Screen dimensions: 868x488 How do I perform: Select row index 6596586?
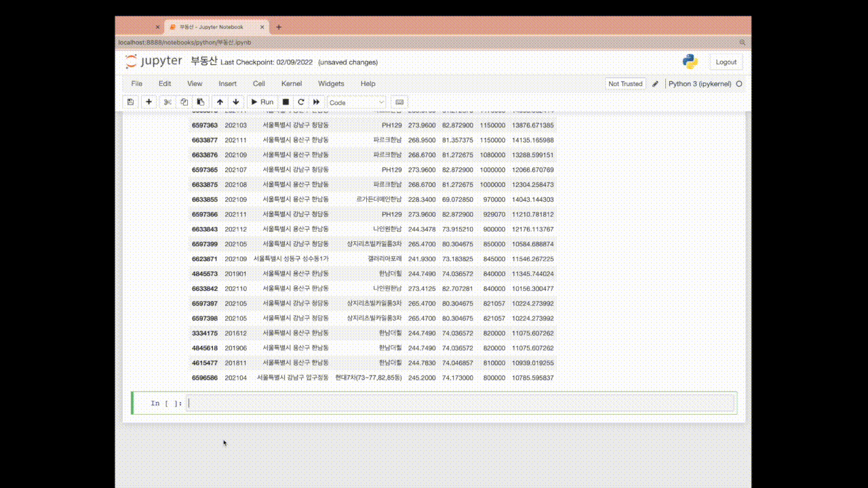pyautogui.click(x=205, y=378)
